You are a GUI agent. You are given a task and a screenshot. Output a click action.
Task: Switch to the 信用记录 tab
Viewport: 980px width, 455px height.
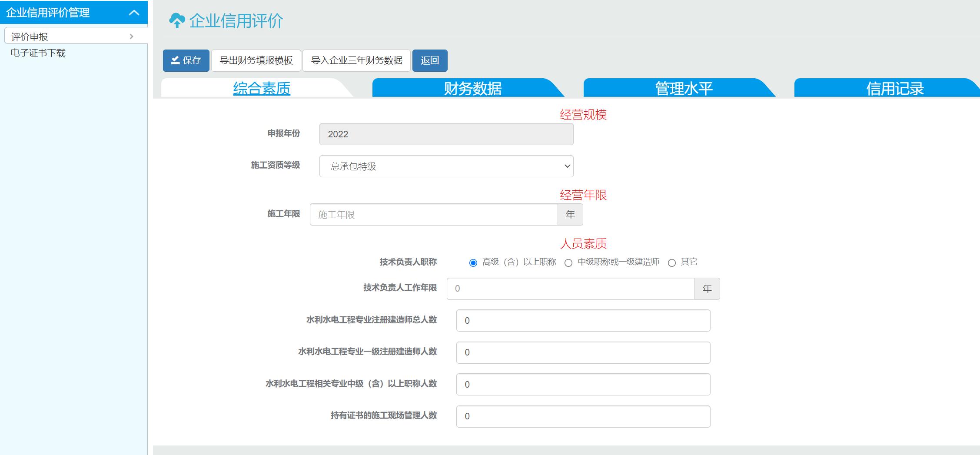click(x=895, y=88)
